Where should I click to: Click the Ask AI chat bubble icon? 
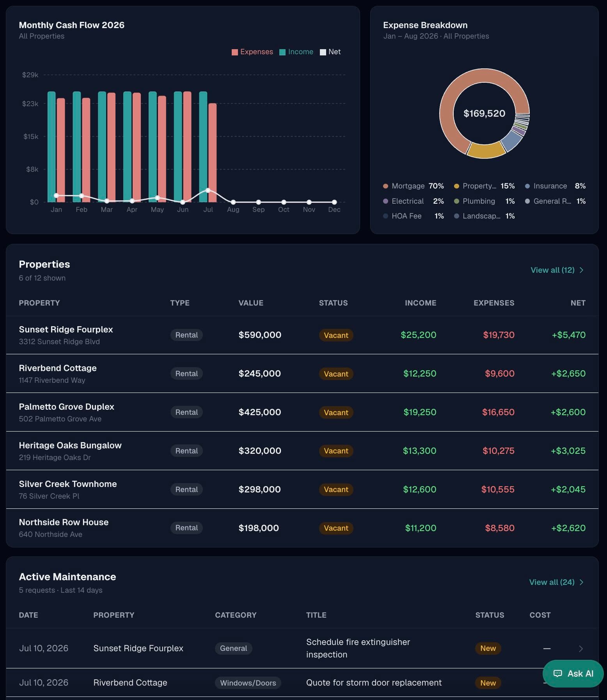557,673
